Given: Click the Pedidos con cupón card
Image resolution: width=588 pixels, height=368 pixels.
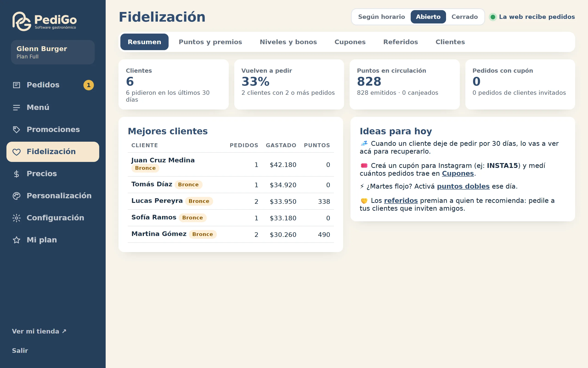Looking at the screenshot, I should click(x=520, y=84).
